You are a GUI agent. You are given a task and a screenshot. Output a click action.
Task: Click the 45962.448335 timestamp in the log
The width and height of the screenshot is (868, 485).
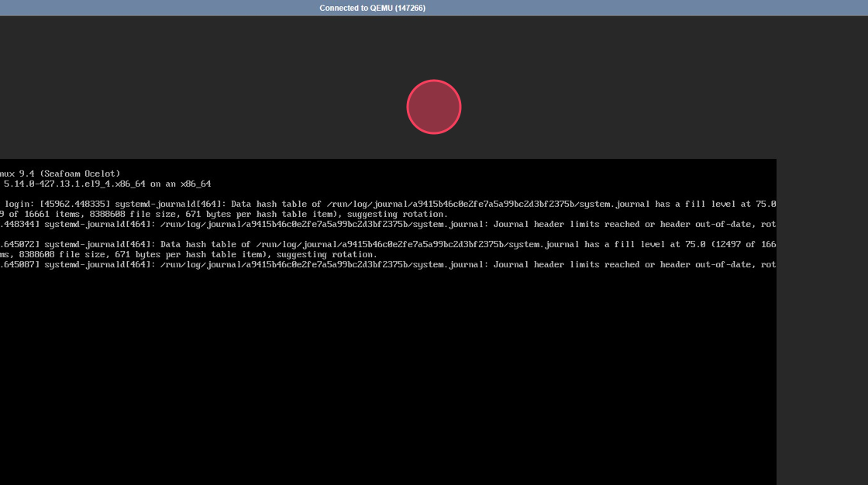[x=75, y=205]
